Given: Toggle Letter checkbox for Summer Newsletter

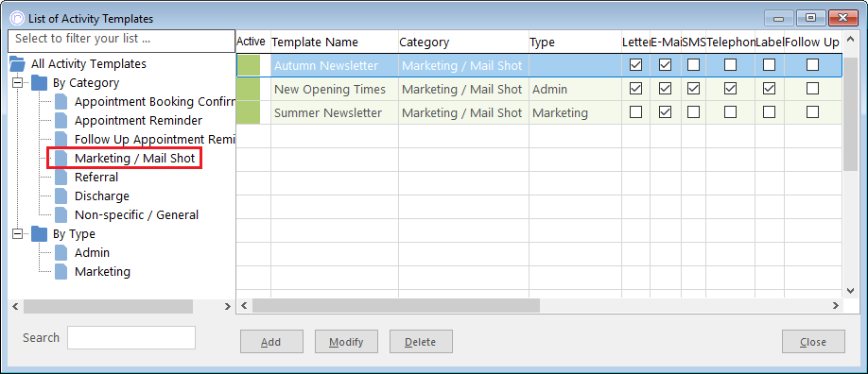Looking at the screenshot, I should [636, 112].
